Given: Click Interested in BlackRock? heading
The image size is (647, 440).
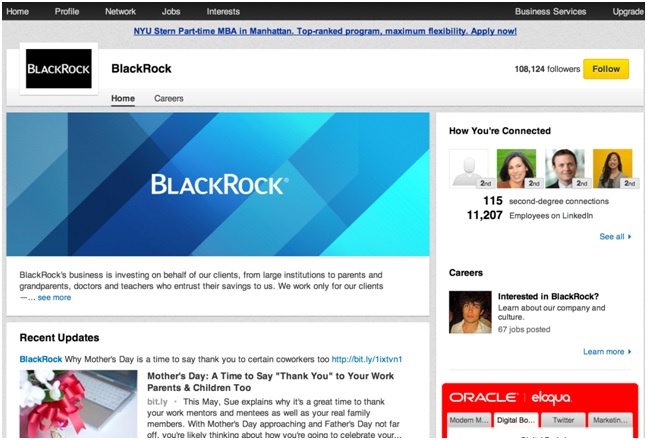Looking at the screenshot, I should point(548,296).
